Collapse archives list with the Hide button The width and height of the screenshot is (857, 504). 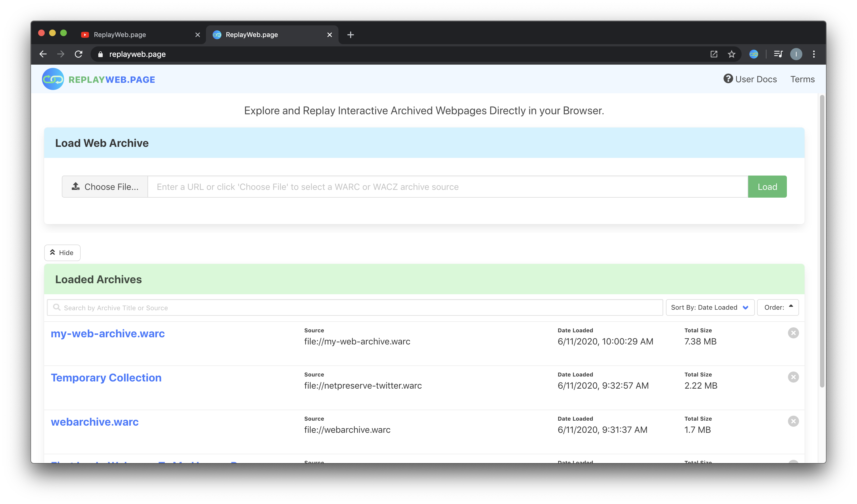(x=62, y=253)
